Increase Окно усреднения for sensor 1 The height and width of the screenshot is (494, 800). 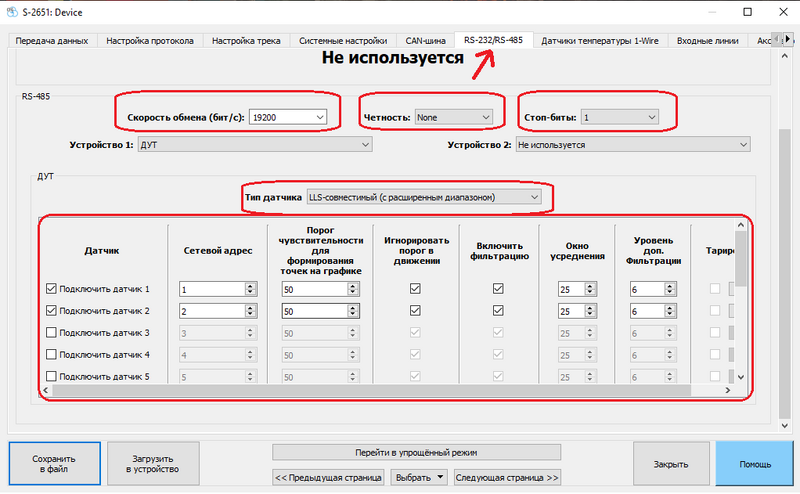point(590,286)
